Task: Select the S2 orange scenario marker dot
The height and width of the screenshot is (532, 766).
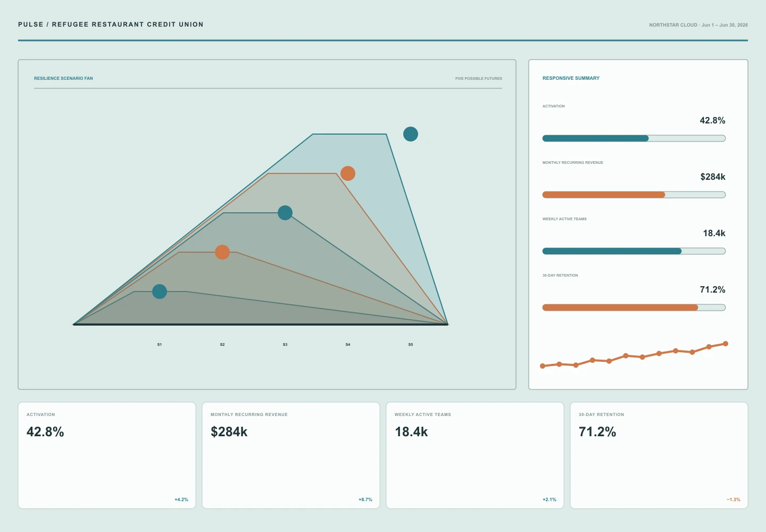Action: coord(222,252)
